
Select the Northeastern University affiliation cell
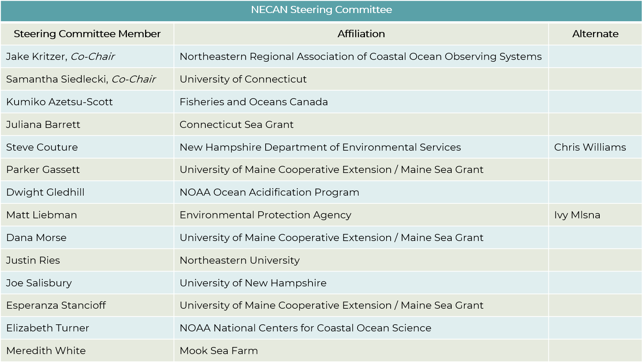[361, 260]
